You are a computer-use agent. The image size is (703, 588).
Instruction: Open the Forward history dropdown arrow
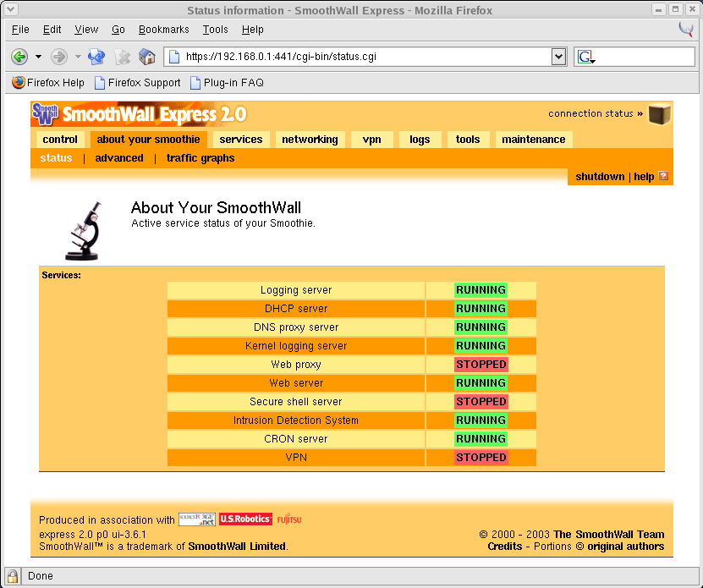click(78, 57)
